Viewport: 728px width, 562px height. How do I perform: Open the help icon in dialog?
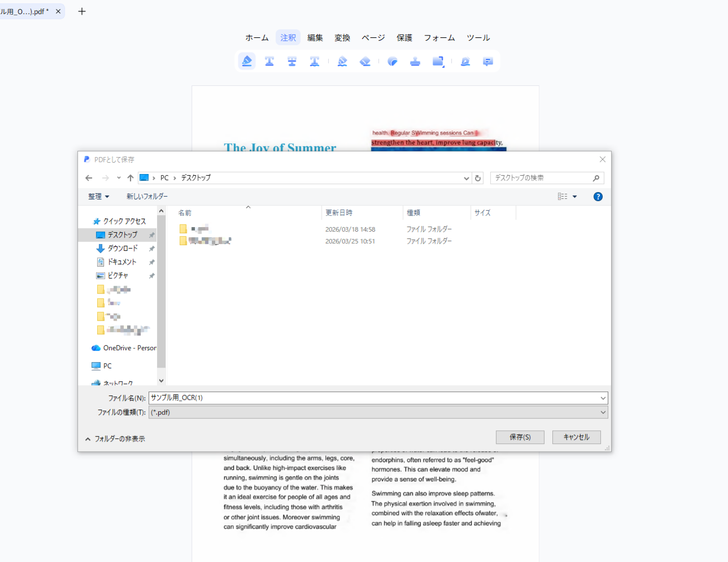(598, 197)
